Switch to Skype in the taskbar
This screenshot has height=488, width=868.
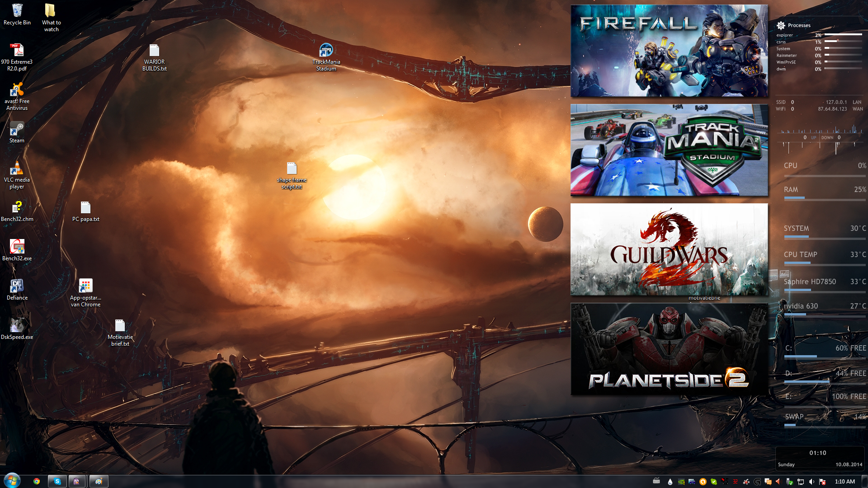[57, 481]
